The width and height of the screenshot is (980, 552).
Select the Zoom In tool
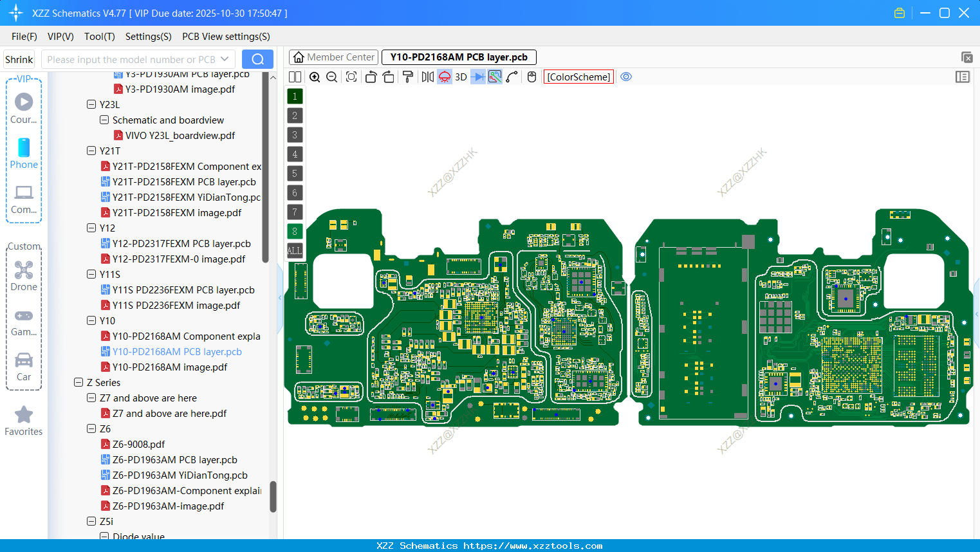tap(315, 77)
